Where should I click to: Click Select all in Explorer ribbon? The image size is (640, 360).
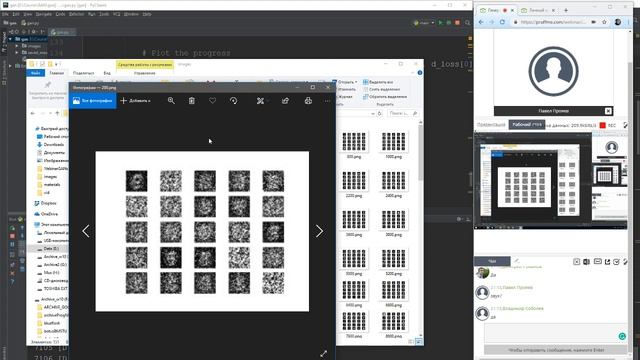click(x=378, y=82)
